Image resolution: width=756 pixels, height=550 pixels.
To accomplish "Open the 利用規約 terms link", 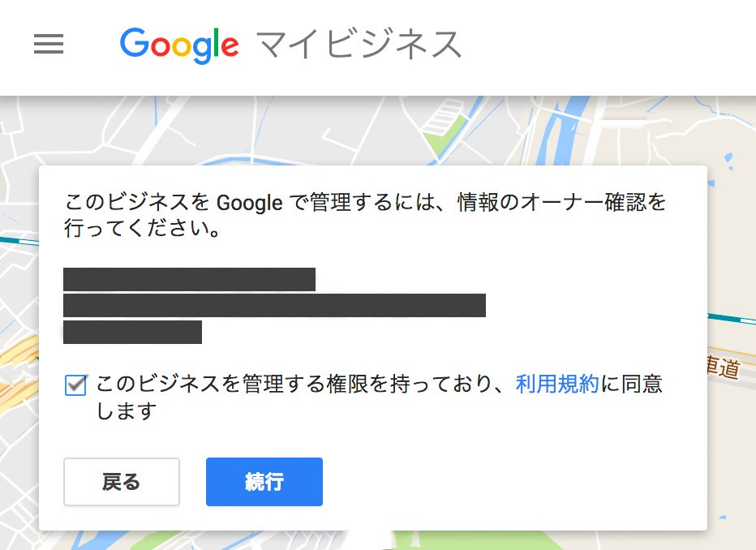I will click(557, 385).
